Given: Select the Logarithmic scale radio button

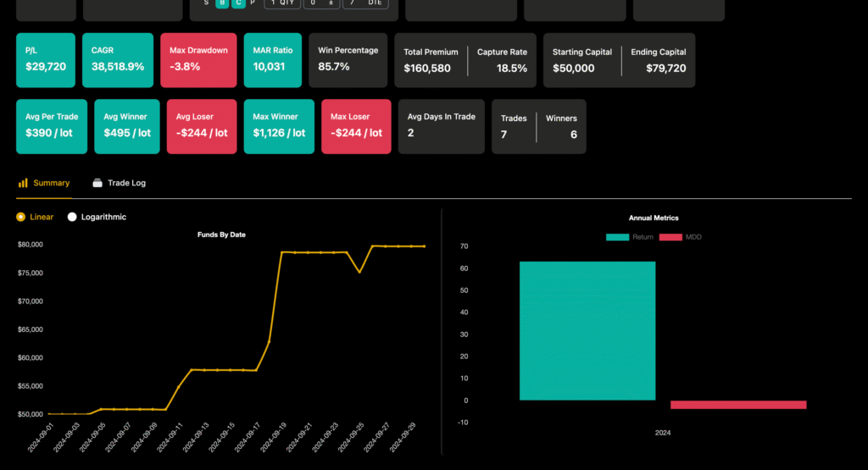Looking at the screenshot, I should point(72,217).
